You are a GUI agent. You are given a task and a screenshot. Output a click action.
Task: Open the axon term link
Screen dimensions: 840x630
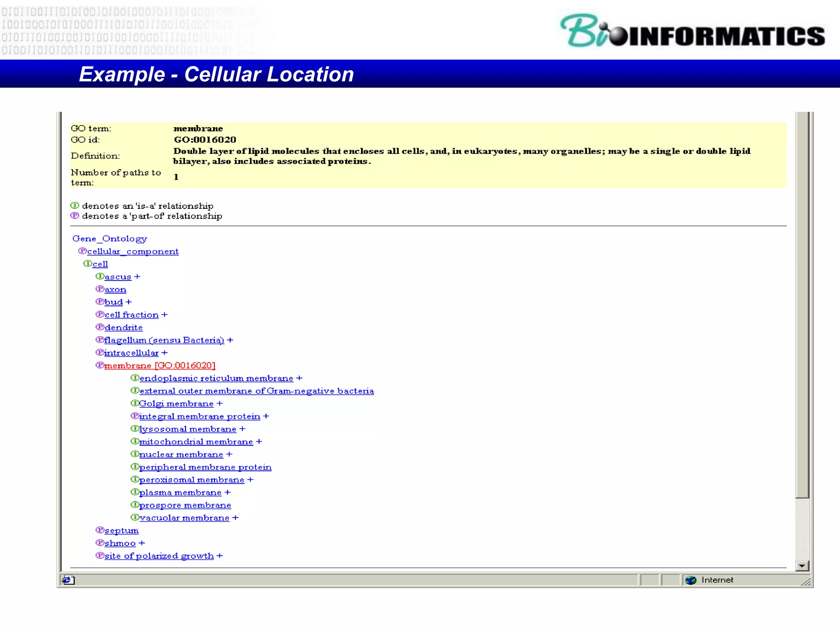pos(115,289)
